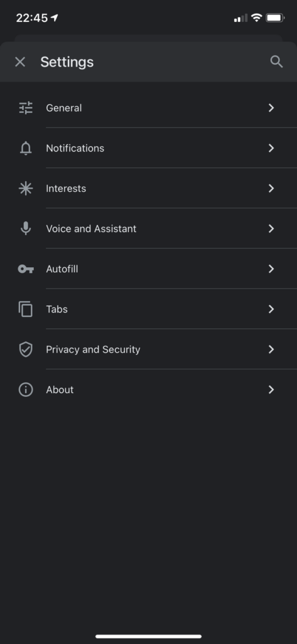Viewport: 297px width, 644px height.
Task: Open the Interests menu entry
Action: pos(148,188)
